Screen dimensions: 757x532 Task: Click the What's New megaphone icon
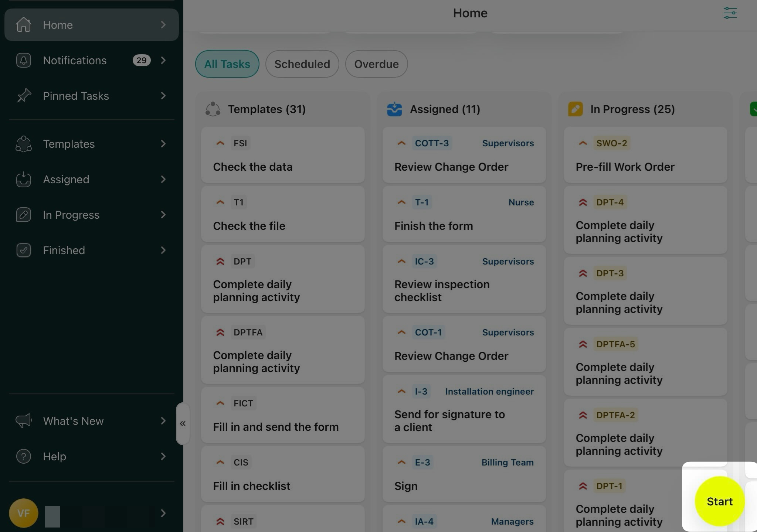click(x=23, y=421)
